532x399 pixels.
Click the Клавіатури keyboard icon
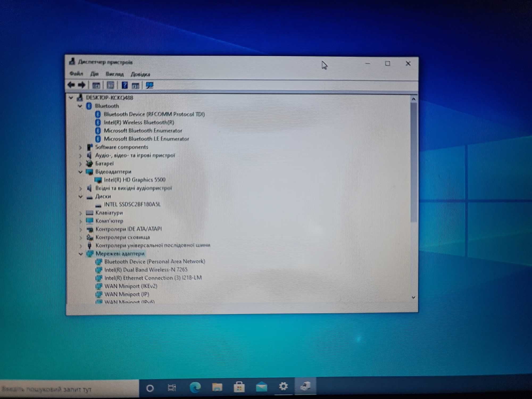pos(90,213)
